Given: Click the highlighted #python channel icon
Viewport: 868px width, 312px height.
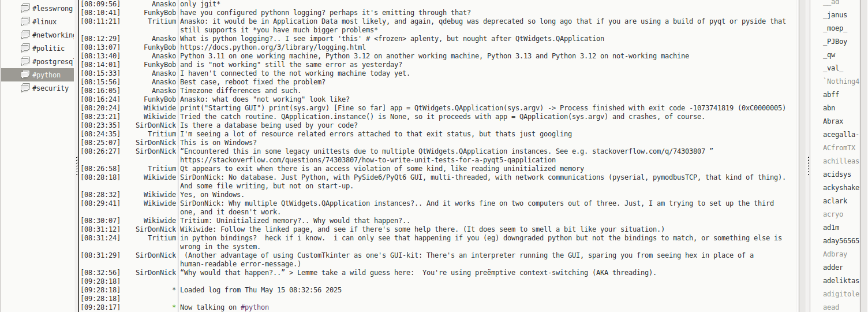Looking at the screenshot, I should coord(25,75).
